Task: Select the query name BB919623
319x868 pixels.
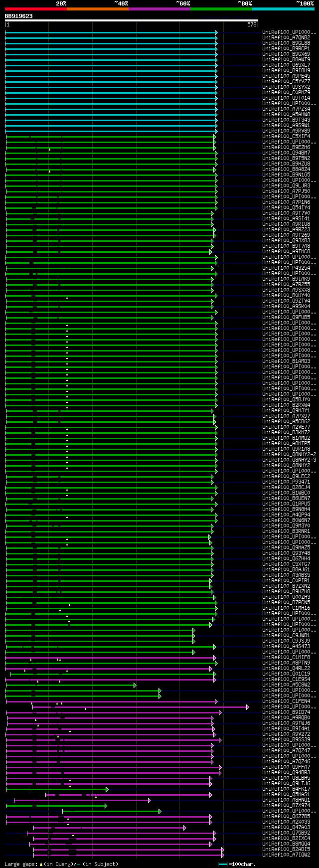Action: 19,16
